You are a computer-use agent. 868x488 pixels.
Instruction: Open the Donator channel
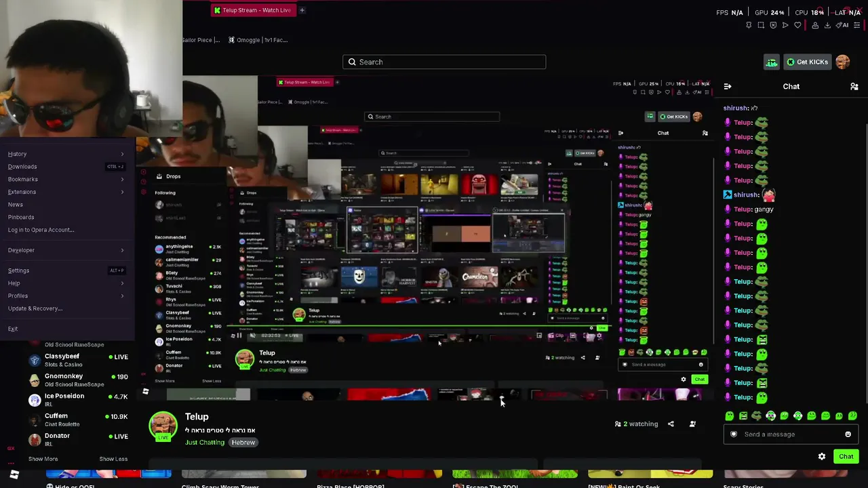tap(77, 439)
